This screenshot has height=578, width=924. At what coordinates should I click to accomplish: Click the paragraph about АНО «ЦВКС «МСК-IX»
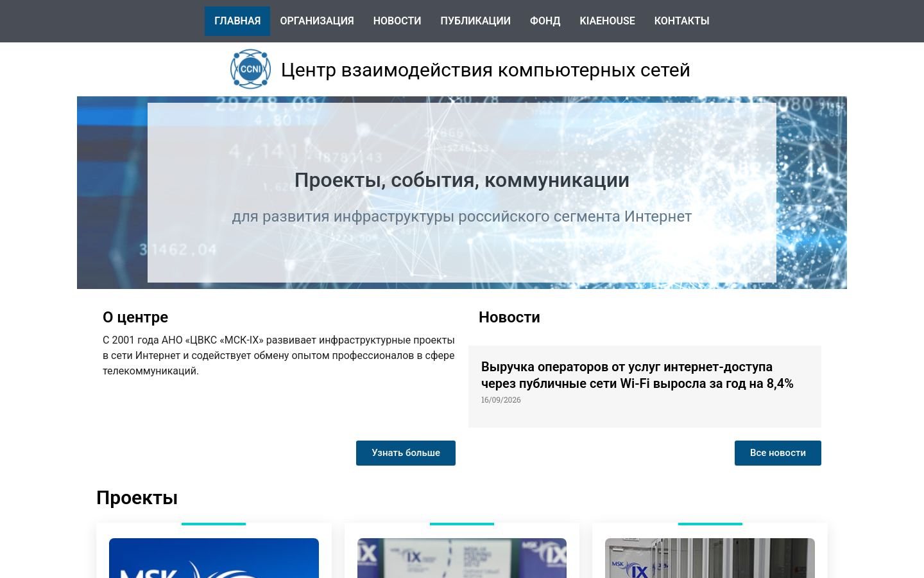tap(278, 355)
